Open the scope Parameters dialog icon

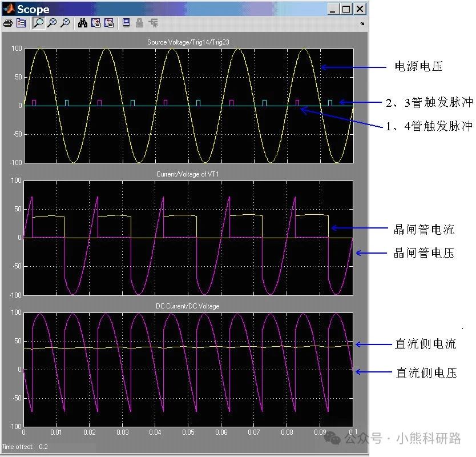click(x=21, y=23)
